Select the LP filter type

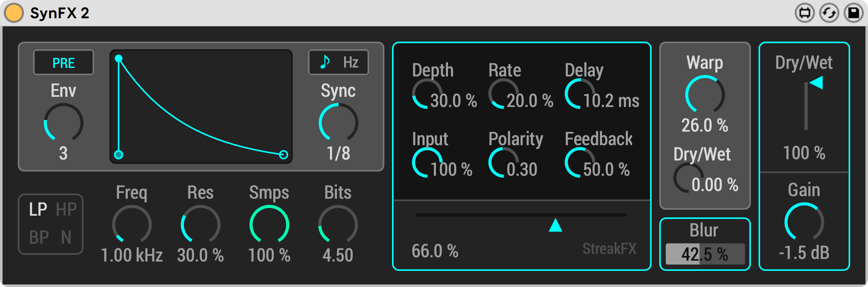pyautogui.click(x=38, y=210)
